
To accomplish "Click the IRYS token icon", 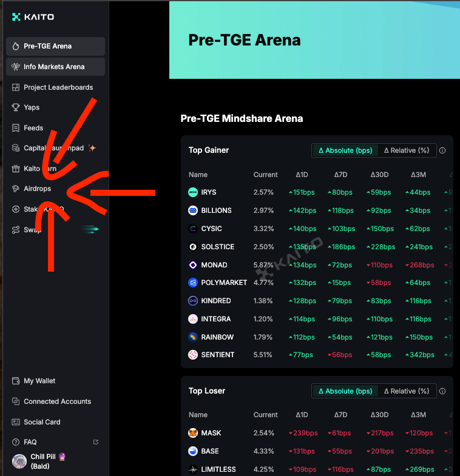I will coord(193,192).
